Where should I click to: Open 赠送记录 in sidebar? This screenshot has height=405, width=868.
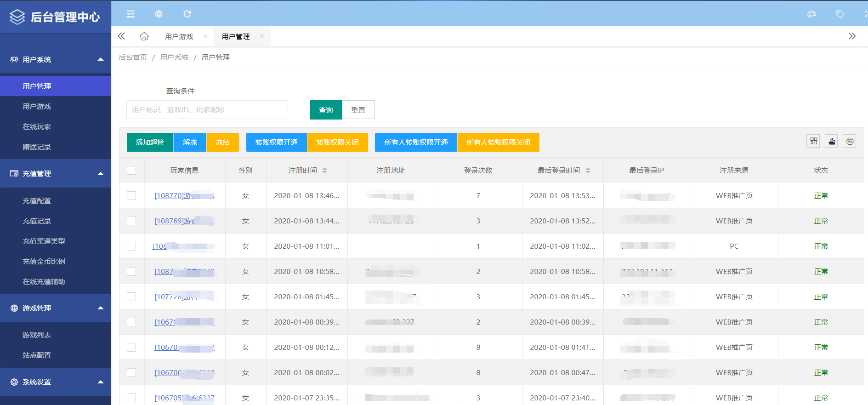click(56, 147)
